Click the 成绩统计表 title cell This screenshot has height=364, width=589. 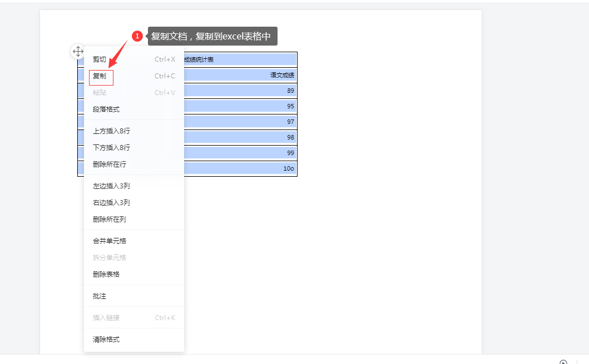tap(240, 59)
